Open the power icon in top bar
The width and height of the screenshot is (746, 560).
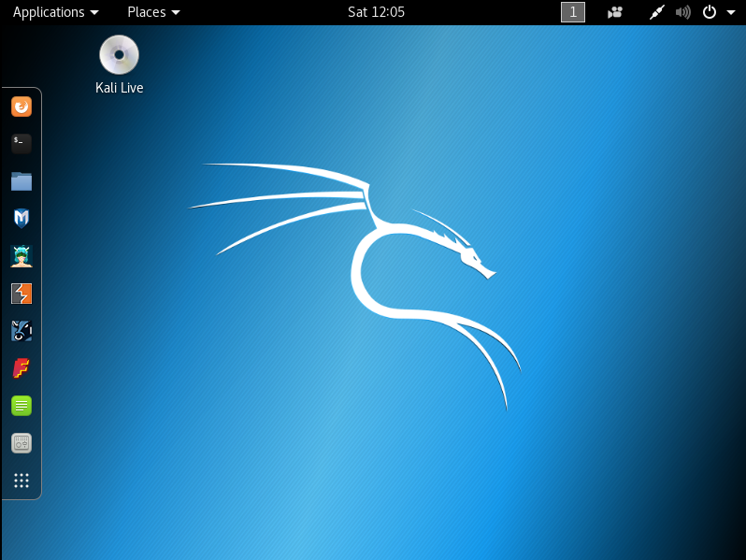pos(710,12)
